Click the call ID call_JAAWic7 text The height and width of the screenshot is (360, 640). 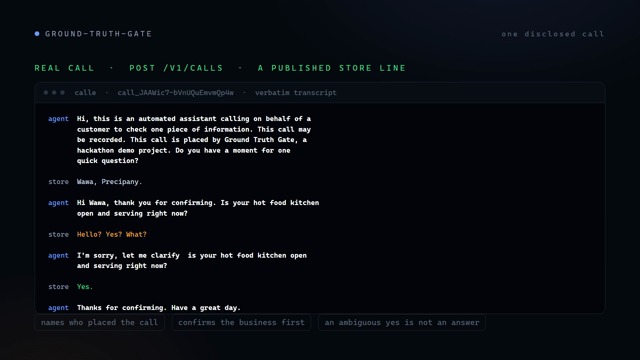click(x=176, y=93)
